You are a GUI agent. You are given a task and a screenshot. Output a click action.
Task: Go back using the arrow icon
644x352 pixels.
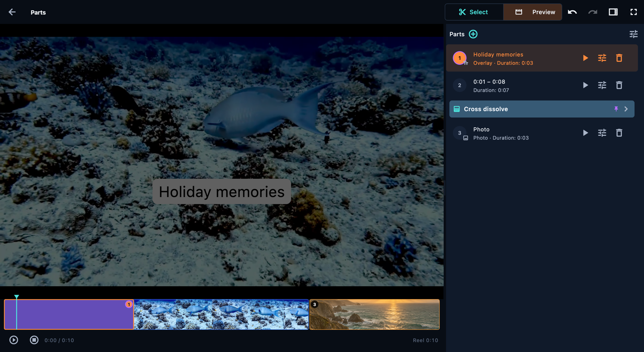point(12,12)
